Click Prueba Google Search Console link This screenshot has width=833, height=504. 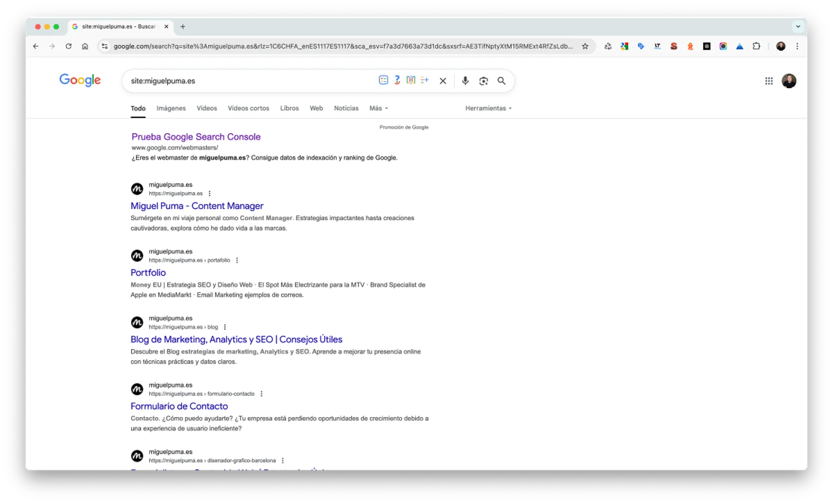[196, 137]
